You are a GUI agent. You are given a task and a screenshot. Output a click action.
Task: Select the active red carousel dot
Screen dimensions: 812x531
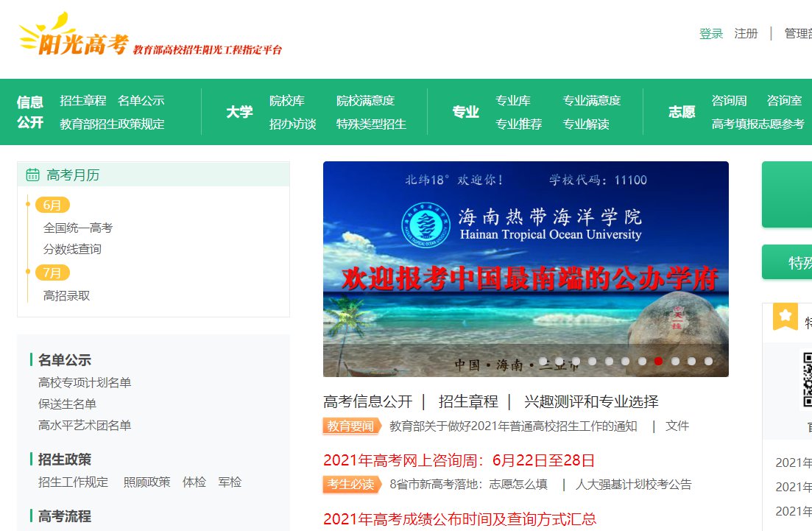[x=658, y=361]
